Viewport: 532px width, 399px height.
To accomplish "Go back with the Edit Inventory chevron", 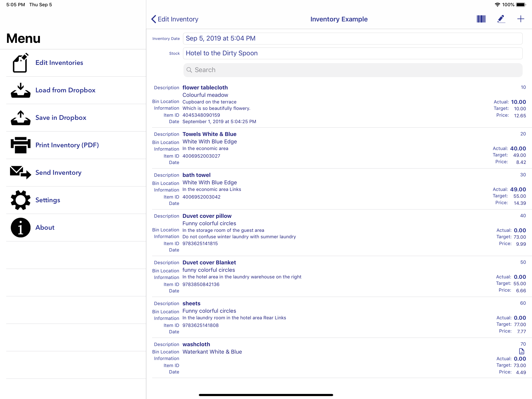I will [x=154, y=19].
